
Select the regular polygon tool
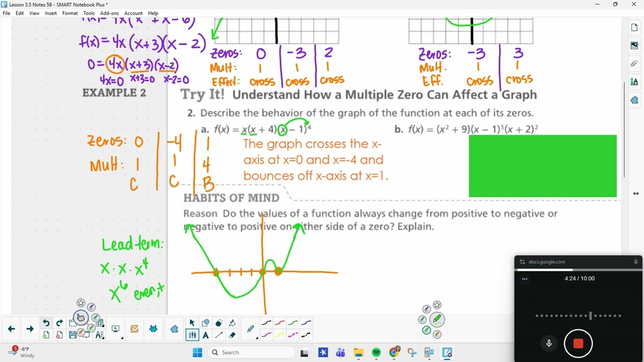pos(218,323)
